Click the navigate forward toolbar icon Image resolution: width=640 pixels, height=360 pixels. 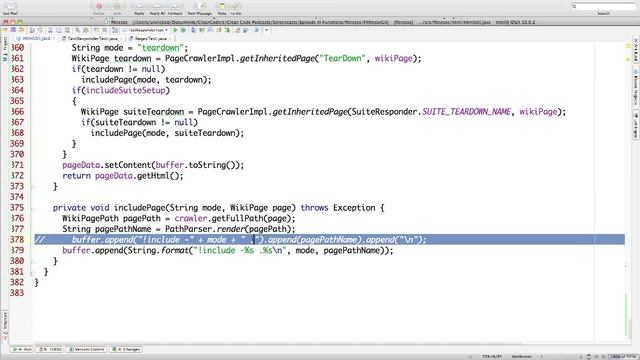[105, 30]
